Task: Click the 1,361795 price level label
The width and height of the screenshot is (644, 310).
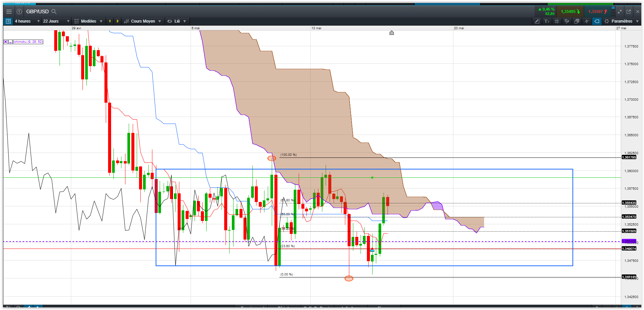Action: (x=629, y=157)
